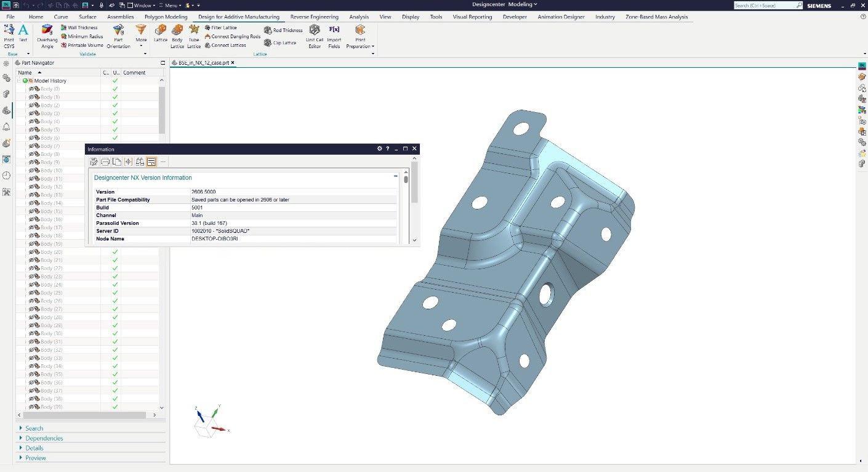Open Import Fields

tap(334, 36)
